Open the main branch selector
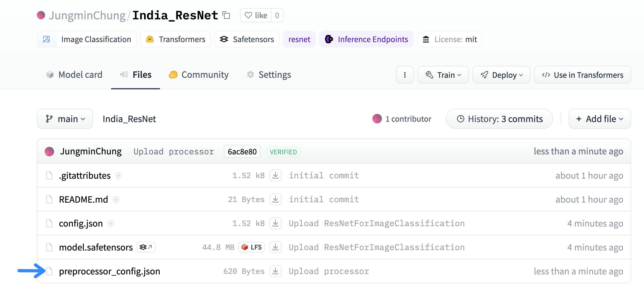 [x=65, y=119]
